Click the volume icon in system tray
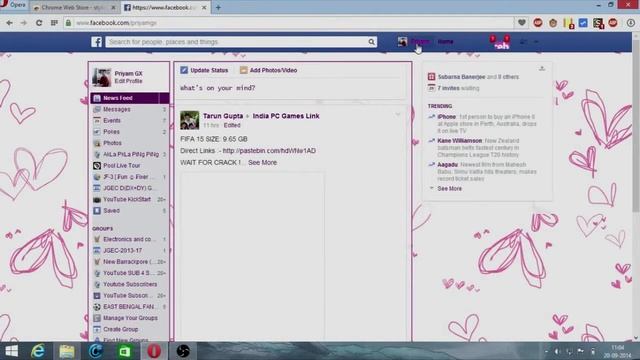Screen dimensions: 640x360 (557, 351)
